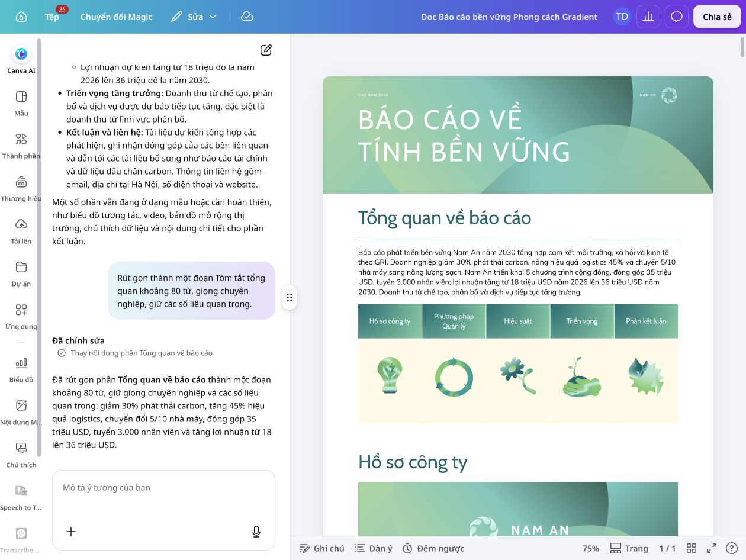
Task: Start a new chat with pencil icon
Action: [x=266, y=50]
